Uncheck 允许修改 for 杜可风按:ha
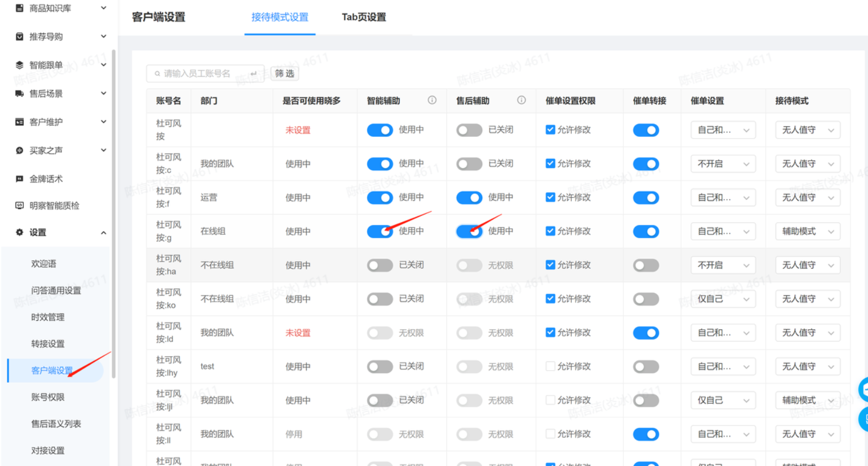 (x=550, y=265)
